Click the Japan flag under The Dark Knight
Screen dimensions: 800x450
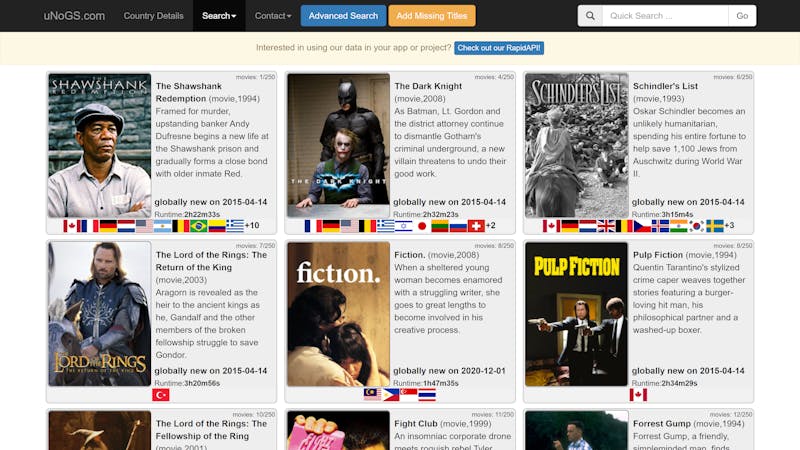click(421, 226)
